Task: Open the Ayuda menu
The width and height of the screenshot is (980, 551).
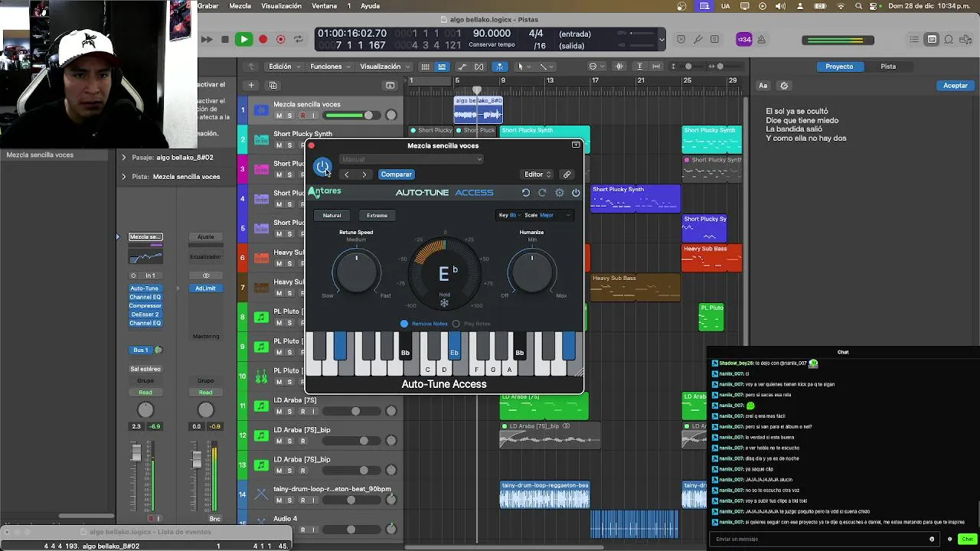Action: (x=370, y=6)
